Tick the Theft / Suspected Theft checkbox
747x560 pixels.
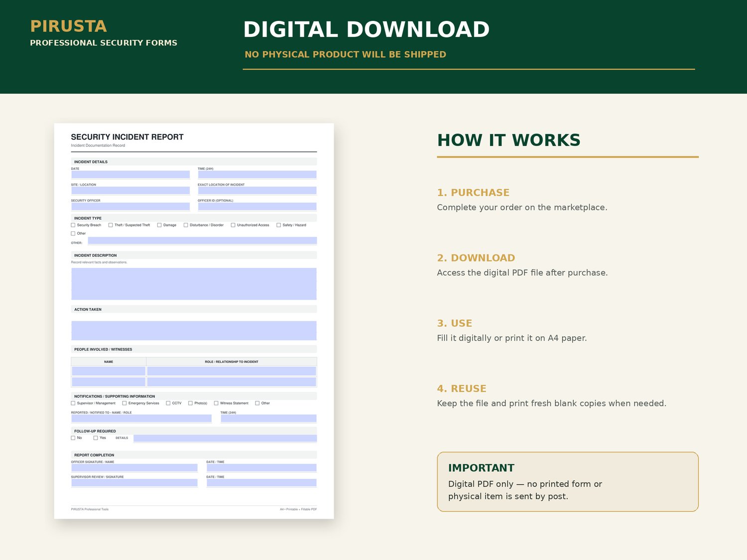click(x=111, y=225)
